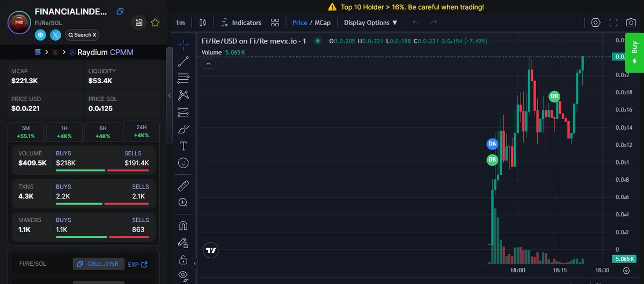Open the 1m timeframe selector

pos(180,23)
